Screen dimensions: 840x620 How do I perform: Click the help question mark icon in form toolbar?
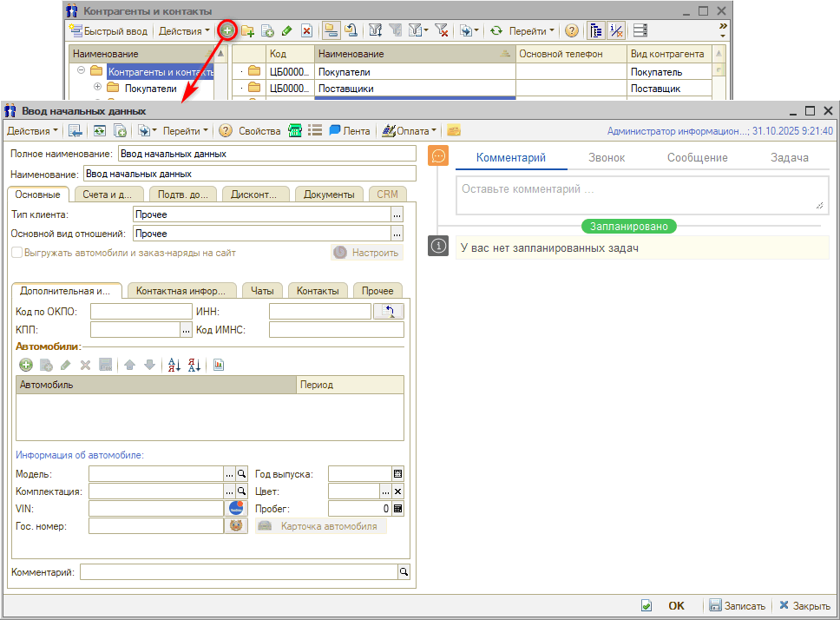[226, 131]
